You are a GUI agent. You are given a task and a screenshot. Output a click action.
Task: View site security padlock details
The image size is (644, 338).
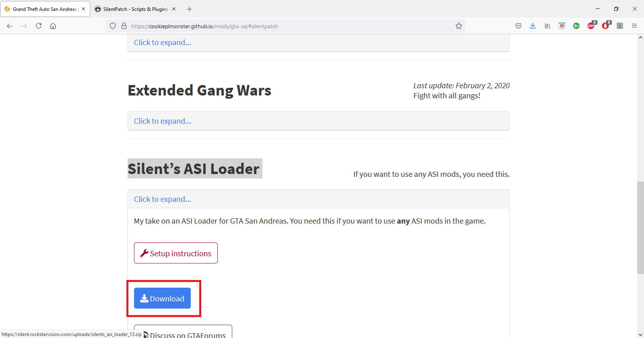coord(124,26)
